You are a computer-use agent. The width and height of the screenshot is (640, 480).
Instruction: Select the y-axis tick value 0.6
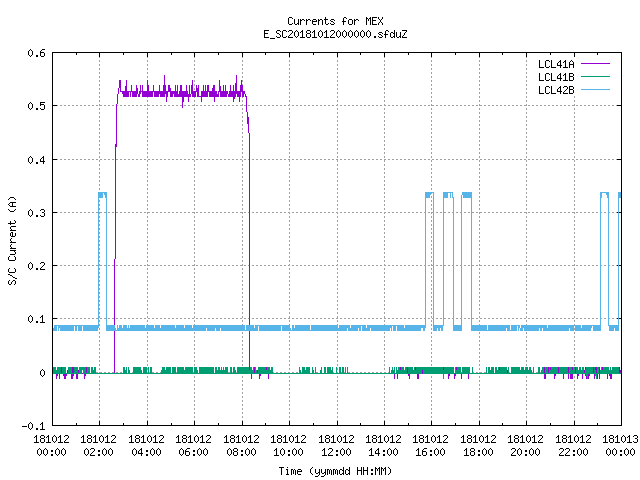click(x=36, y=53)
